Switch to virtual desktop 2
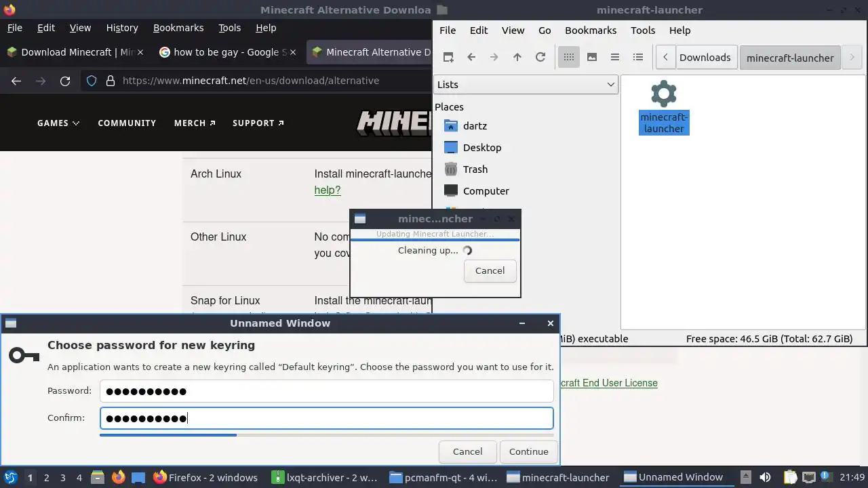 tap(46, 477)
